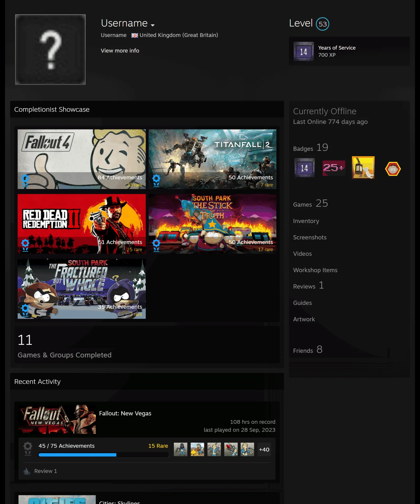Click Fallout: New Vegas title text
The width and height of the screenshot is (420, 504).
pyautogui.click(x=125, y=413)
